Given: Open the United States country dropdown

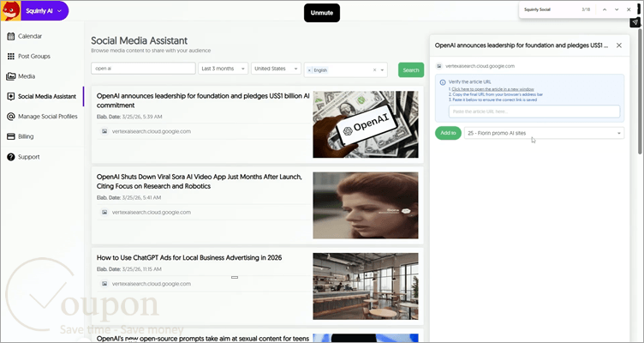Looking at the screenshot, I should click(276, 69).
